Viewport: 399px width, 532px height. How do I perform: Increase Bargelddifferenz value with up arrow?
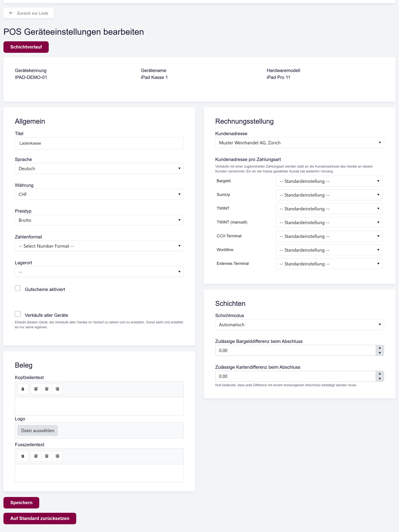point(379,348)
